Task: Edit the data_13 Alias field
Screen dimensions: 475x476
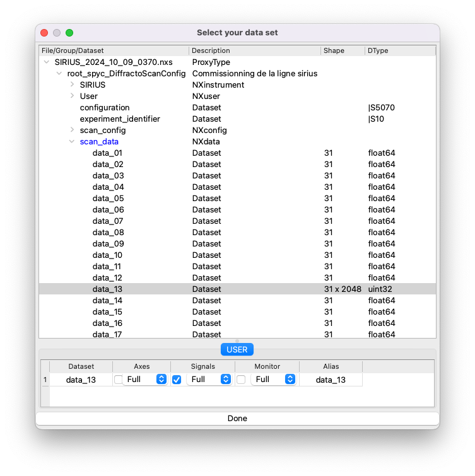Action: [x=331, y=380]
